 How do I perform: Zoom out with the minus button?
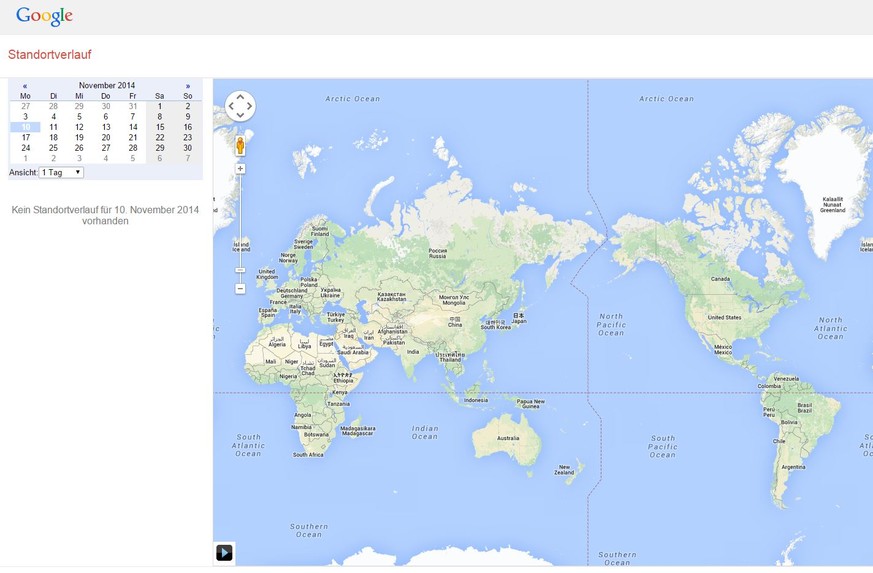[240, 288]
